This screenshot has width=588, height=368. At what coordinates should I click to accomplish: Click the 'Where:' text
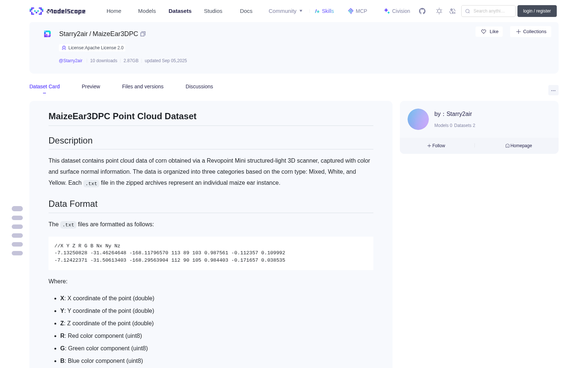58,281
